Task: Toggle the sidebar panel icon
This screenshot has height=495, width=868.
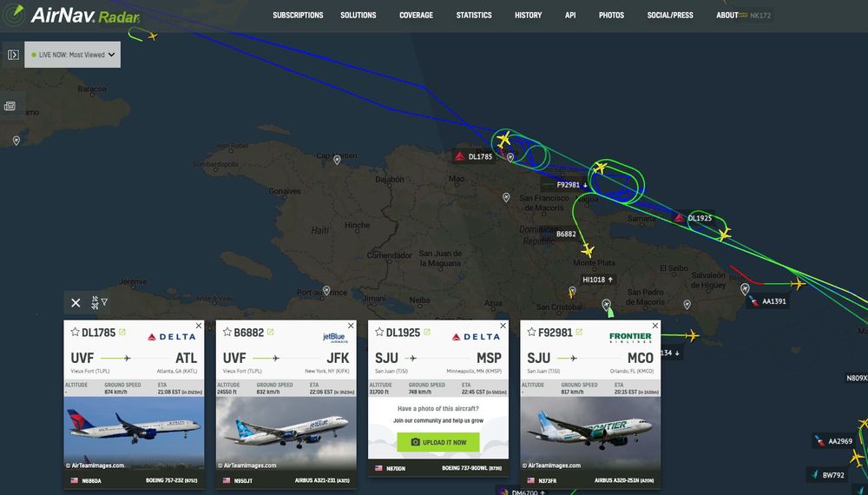Action: 13,55
